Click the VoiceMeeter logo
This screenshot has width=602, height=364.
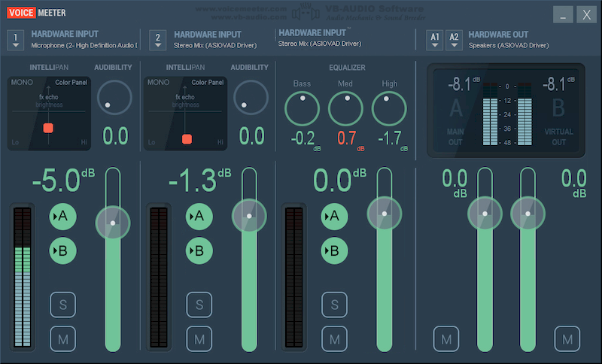click(36, 13)
